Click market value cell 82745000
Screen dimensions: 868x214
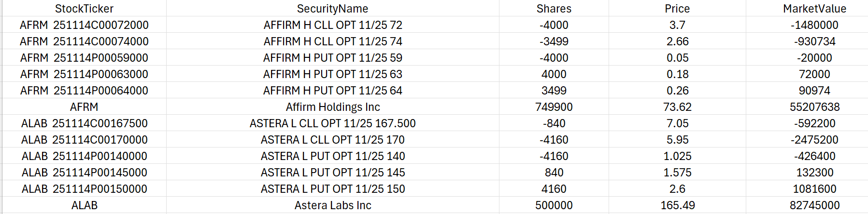[x=814, y=205]
